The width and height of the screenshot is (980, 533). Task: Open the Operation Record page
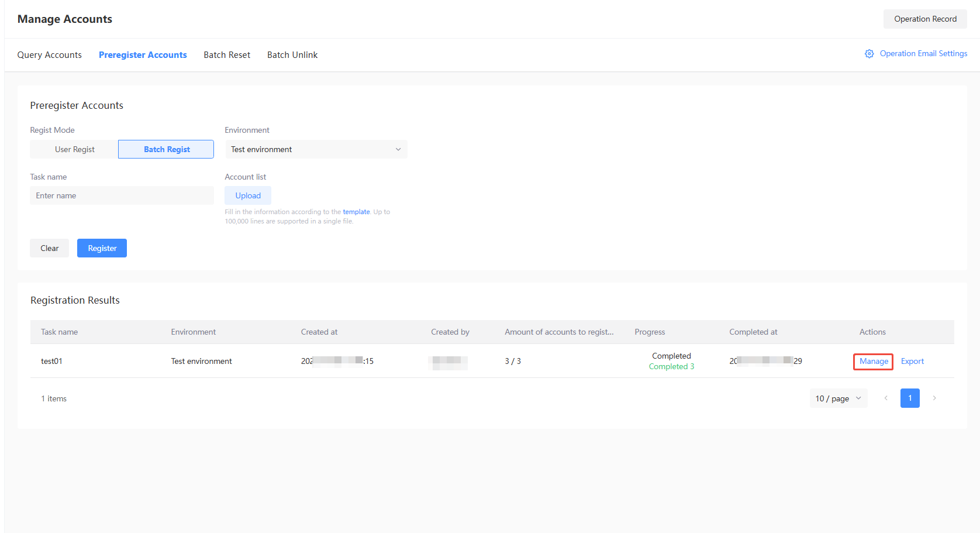click(925, 19)
